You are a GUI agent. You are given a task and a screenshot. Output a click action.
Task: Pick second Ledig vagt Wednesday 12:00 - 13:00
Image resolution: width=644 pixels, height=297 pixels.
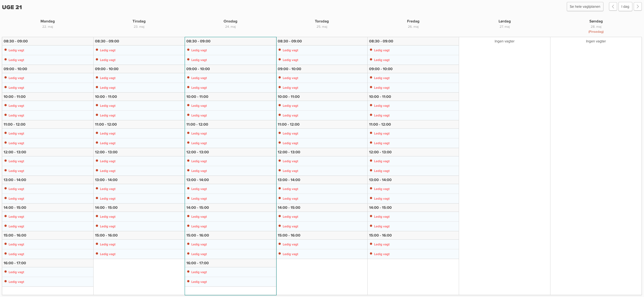point(199,171)
